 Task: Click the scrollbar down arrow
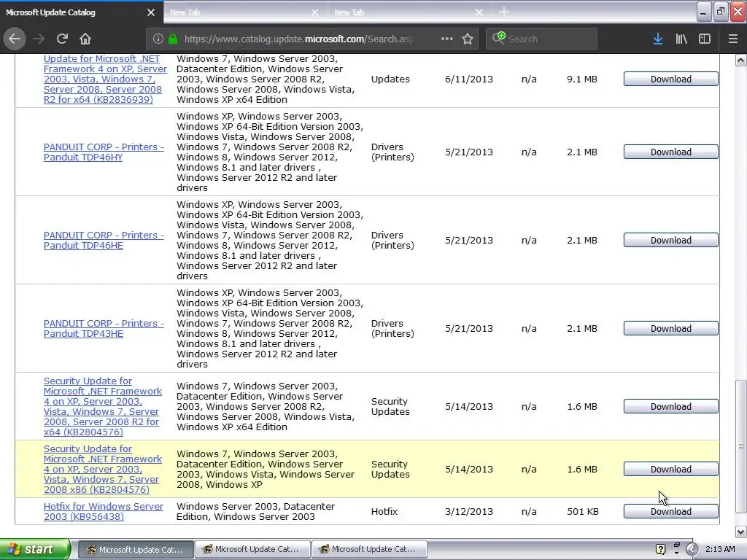(x=741, y=532)
